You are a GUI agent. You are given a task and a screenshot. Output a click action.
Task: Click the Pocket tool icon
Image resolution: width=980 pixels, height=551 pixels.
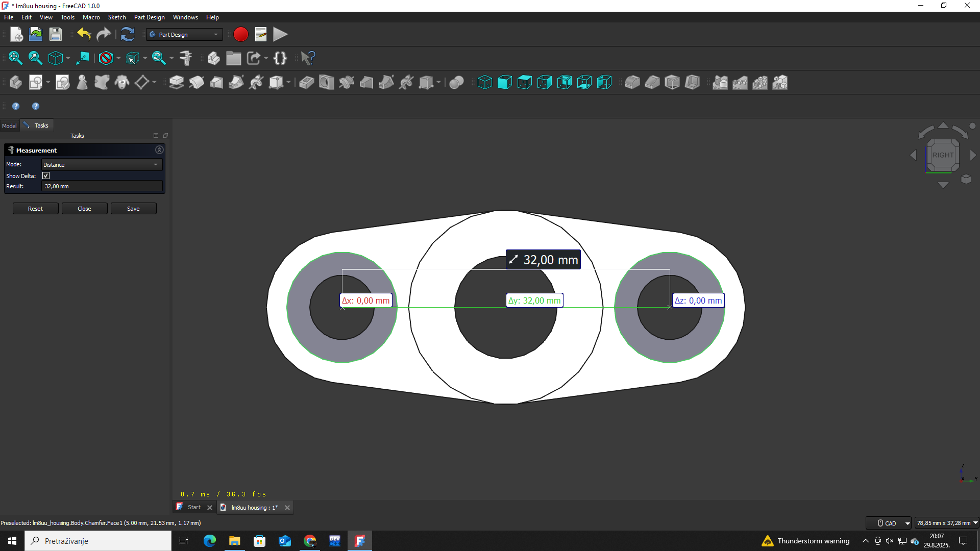tap(306, 82)
